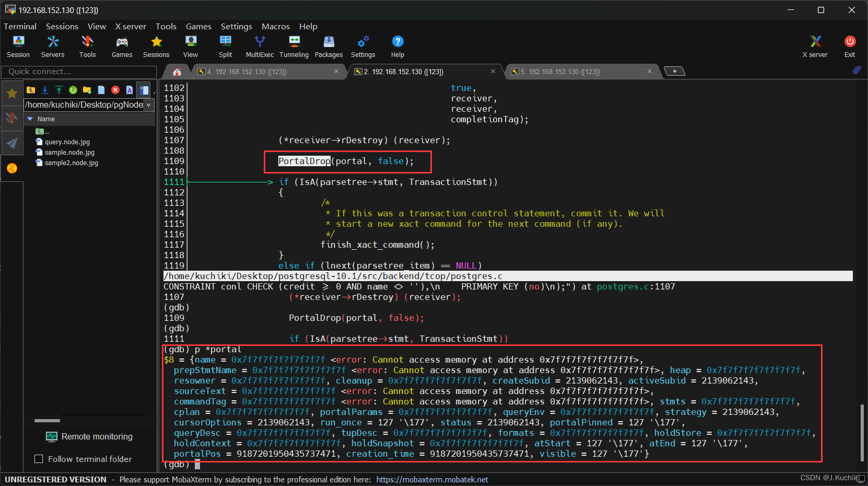This screenshot has height=486, width=868.
Task: Click Remote monitoring button
Action: (x=90, y=436)
